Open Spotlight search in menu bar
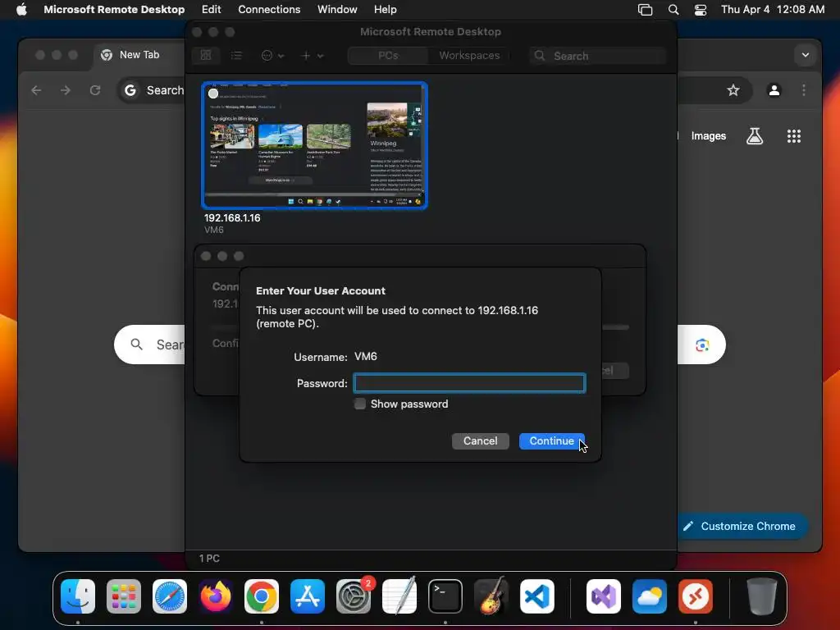This screenshot has height=630, width=840. 673,10
